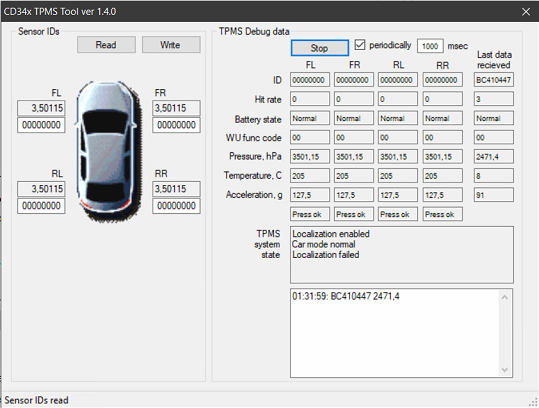Click the log entry 01:31:59 BC410447
The width and height of the screenshot is (539, 408).
click(x=346, y=296)
